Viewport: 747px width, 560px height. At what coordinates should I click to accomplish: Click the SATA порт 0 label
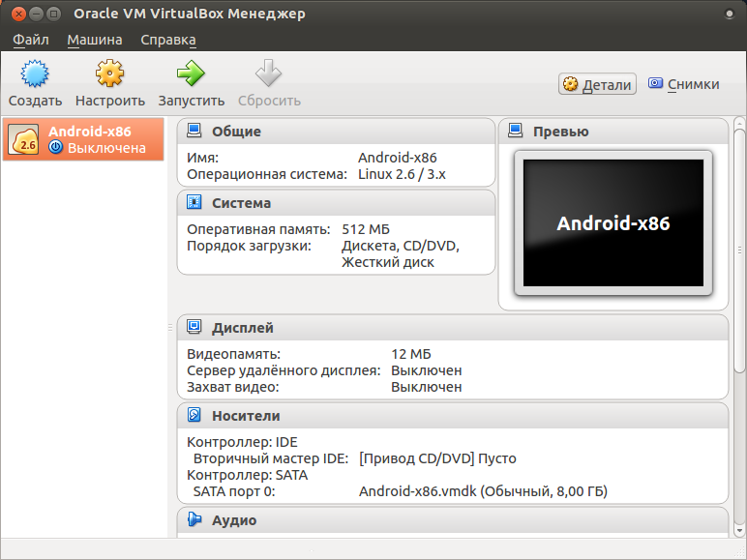(x=234, y=491)
